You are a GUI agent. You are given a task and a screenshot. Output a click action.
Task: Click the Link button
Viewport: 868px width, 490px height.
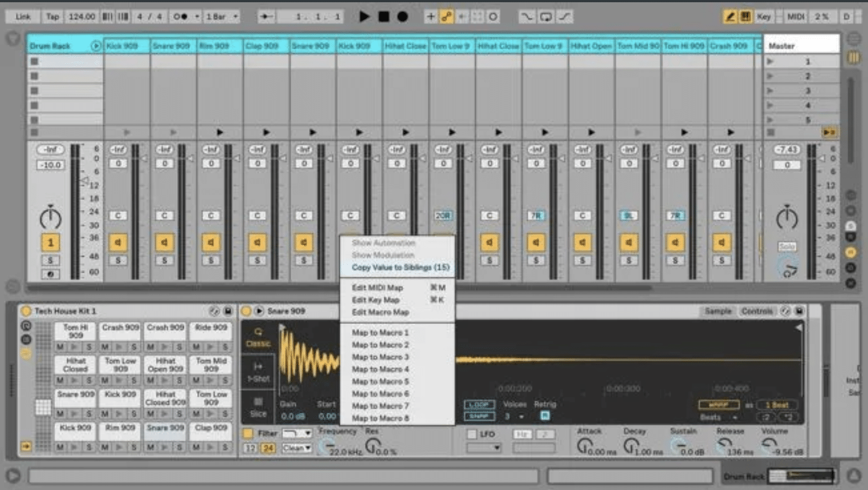23,16
